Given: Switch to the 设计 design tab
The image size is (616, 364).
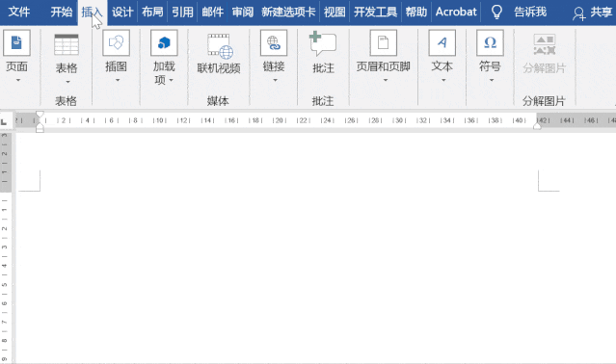Looking at the screenshot, I should pyautogui.click(x=122, y=13).
